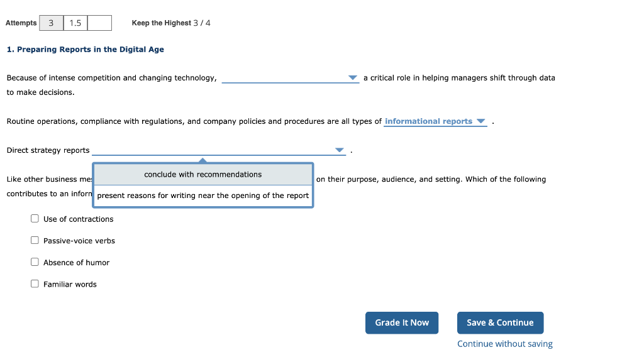Open the first blank dropdown after 'changing technology'

291,77
